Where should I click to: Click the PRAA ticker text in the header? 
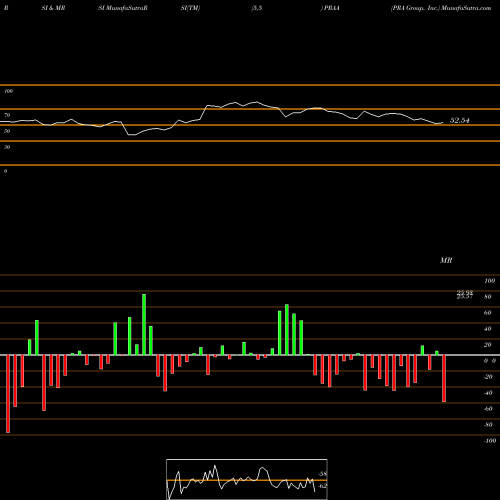pos(331,8)
